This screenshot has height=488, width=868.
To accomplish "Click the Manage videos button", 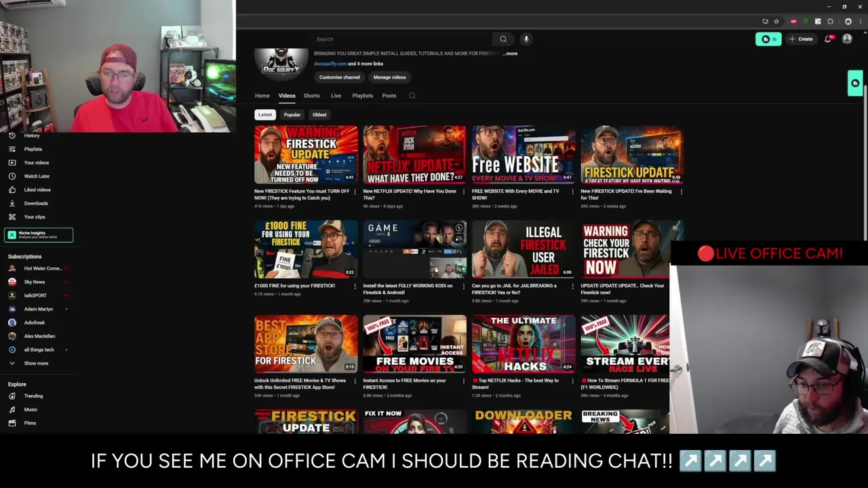I will [x=389, y=77].
